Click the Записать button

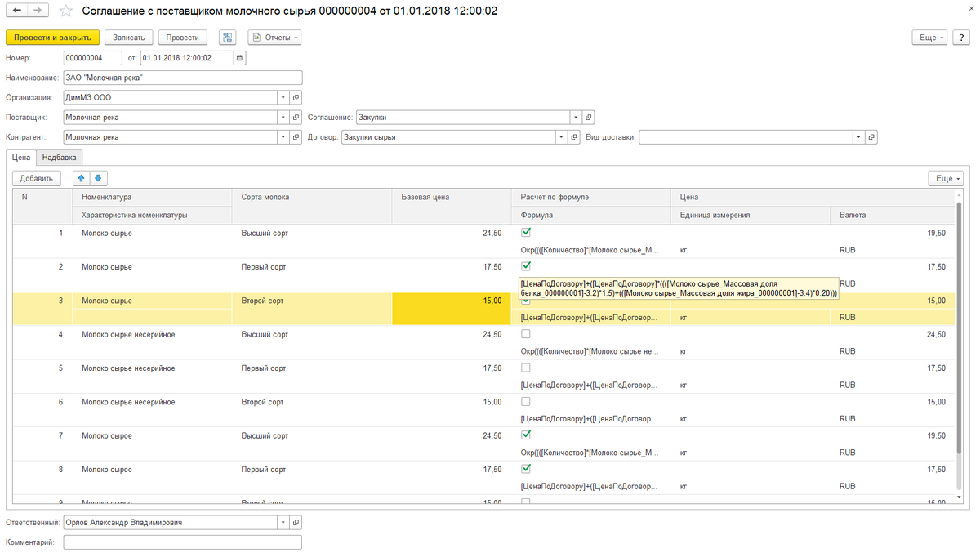129,38
